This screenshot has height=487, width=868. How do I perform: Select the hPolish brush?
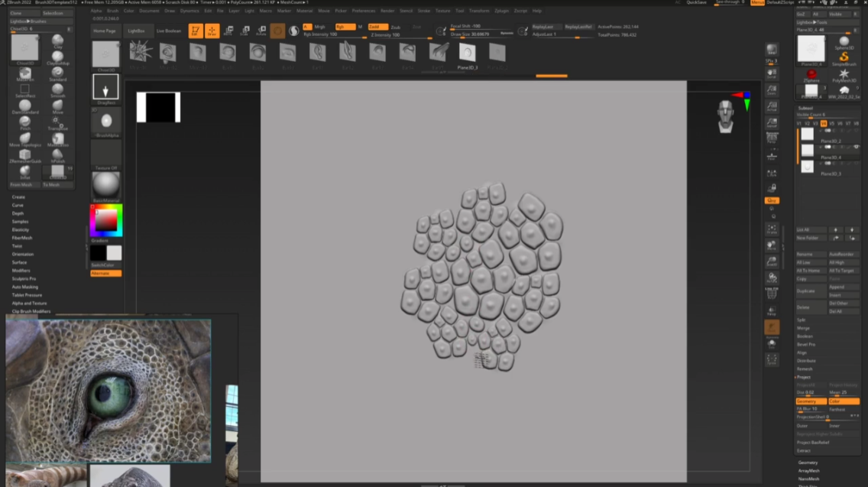point(57,156)
